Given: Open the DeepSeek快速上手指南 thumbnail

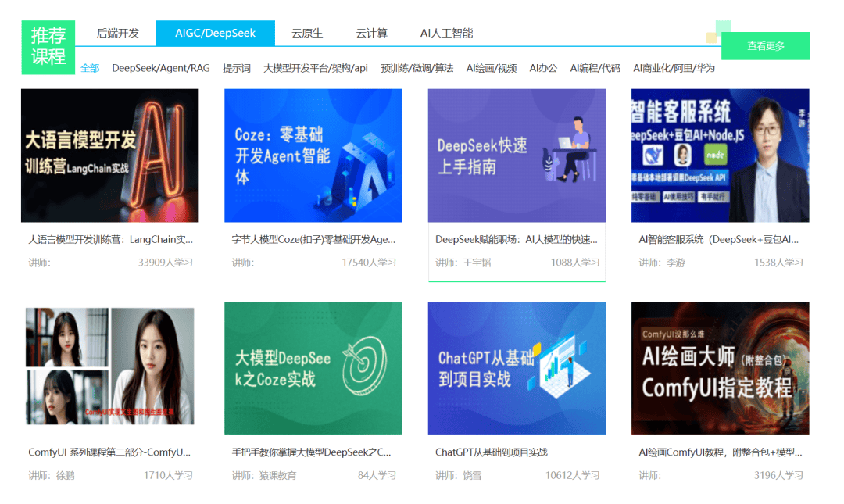Looking at the screenshot, I should (517, 155).
